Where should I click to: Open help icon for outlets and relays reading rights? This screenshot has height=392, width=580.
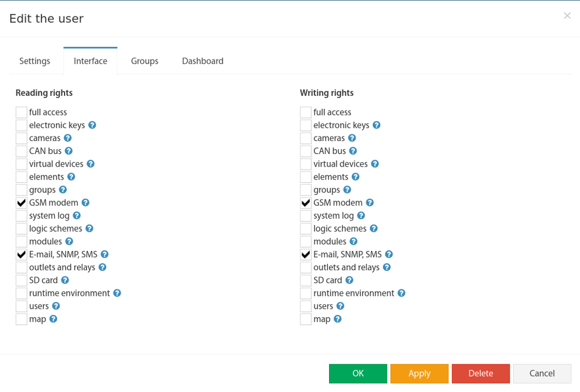point(103,267)
